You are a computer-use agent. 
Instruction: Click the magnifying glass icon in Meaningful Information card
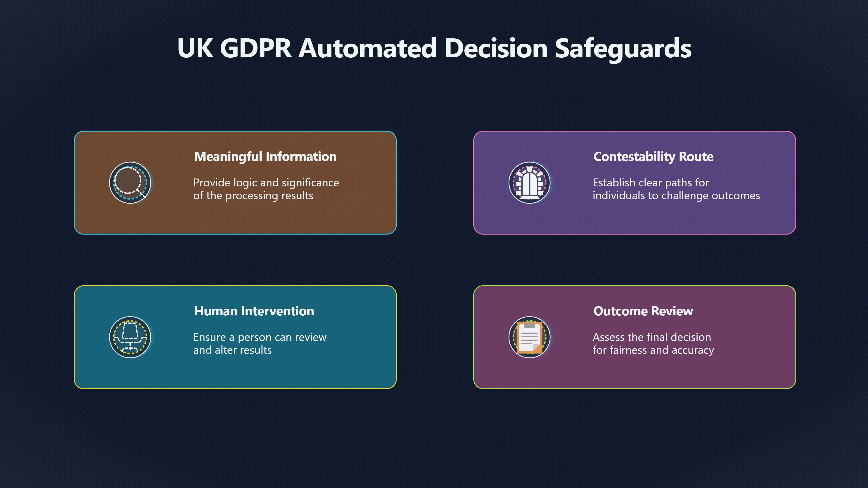[130, 183]
